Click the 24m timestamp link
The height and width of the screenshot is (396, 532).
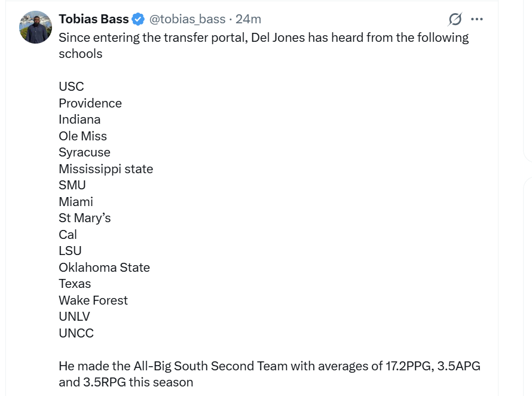pos(249,19)
